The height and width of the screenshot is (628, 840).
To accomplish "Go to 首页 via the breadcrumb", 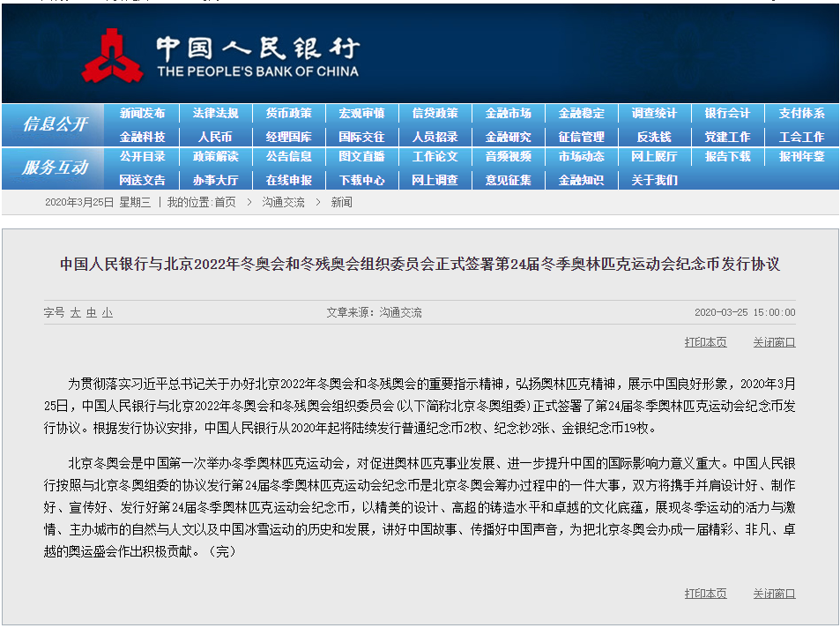I will [225, 202].
